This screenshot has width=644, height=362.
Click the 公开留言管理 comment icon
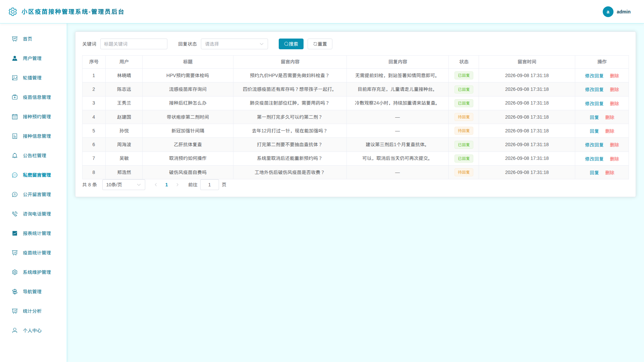(15, 194)
